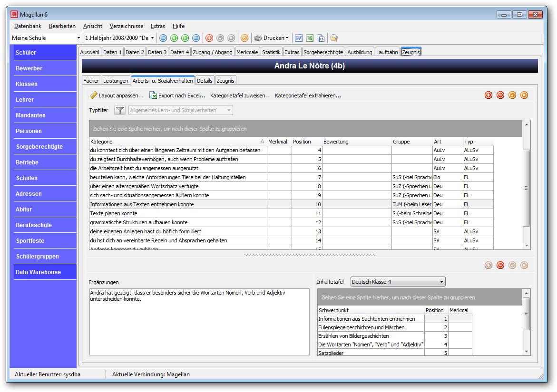Click Kategorietafel zuweisen… link

[241, 96]
